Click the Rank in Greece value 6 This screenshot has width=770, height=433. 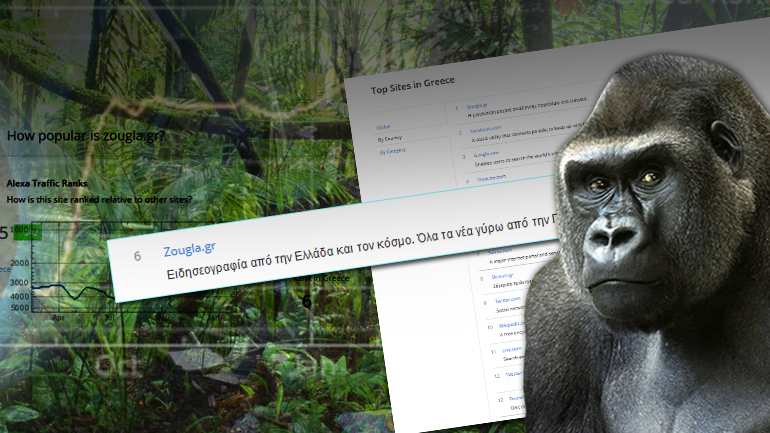(307, 300)
